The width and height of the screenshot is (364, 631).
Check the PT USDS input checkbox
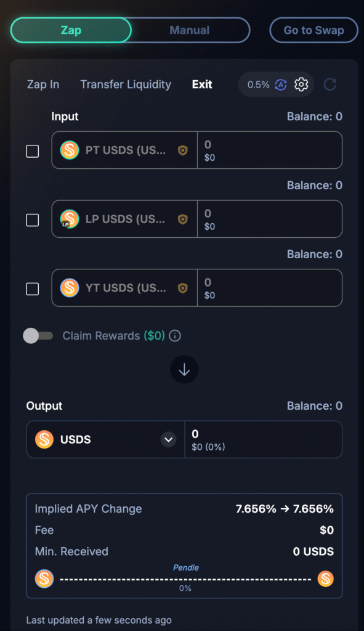click(33, 152)
